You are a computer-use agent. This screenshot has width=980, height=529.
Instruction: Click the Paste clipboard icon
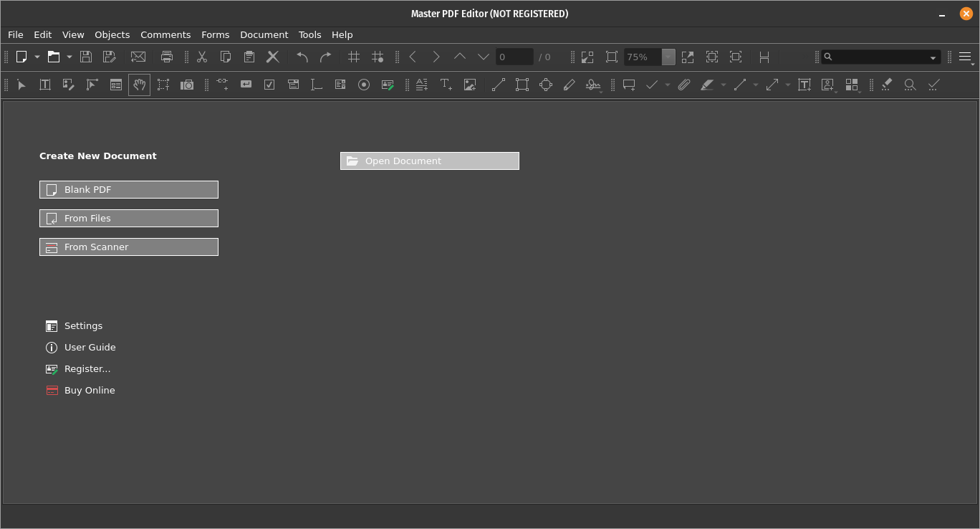click(x=249, y=57)
